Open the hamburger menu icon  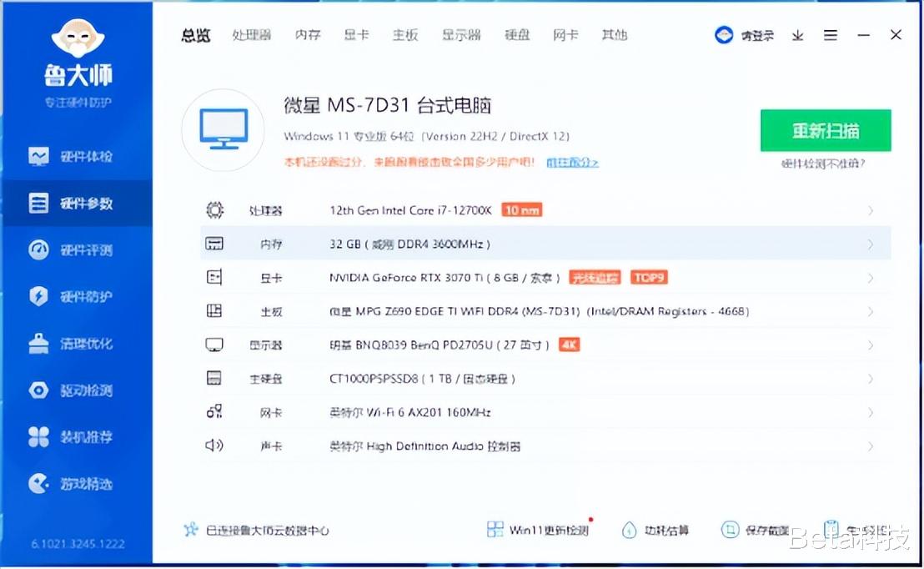[831, 35]
